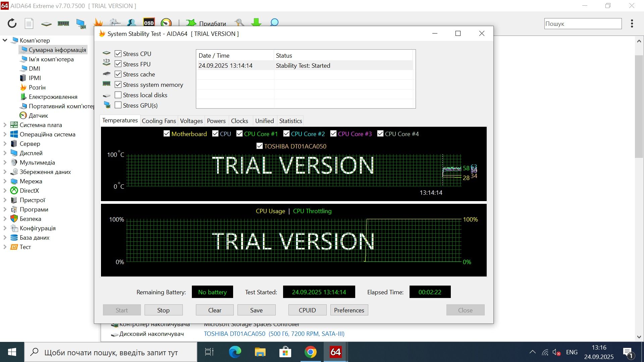
Task: Enable Stress local disks checkbox
Action: tap(118, 95)
